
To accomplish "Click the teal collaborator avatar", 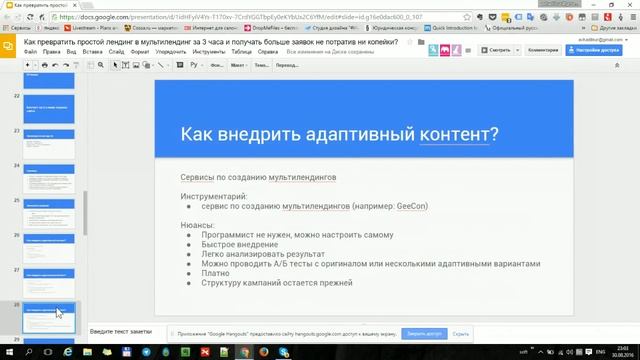I will point(433,50).
